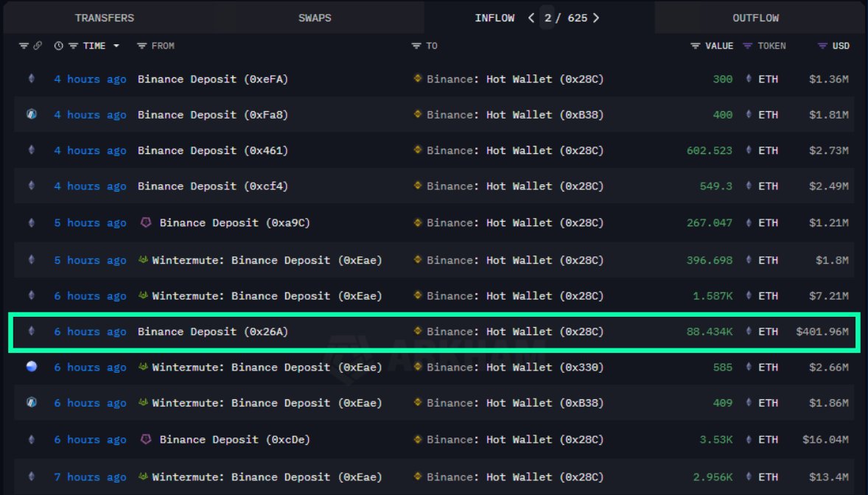Click the chain link icon in the header
The height and width of the screenshot is (495, 868).
click(38, 46)
